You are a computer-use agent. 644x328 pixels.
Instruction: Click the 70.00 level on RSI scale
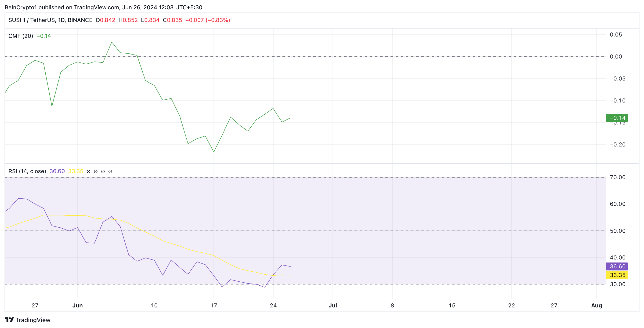click(x=618, y=177)
